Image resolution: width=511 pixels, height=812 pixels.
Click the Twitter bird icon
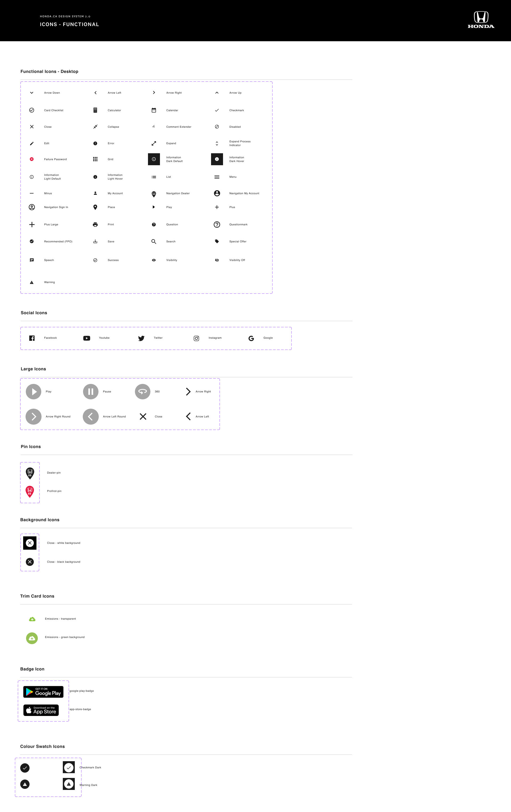coord(141,338)
